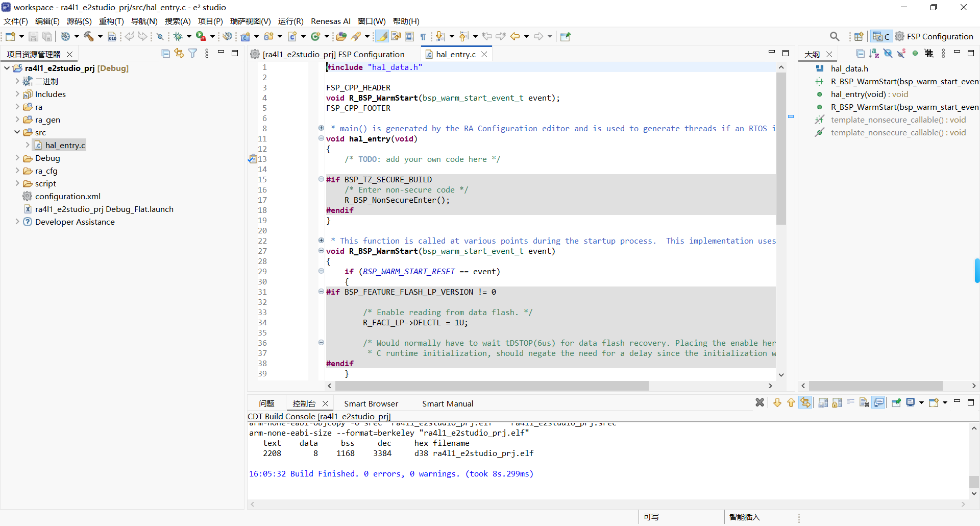980x526 pixels.
Task: Open dropdown arrow beside Debug bug icon
Action: click(189, 36)
